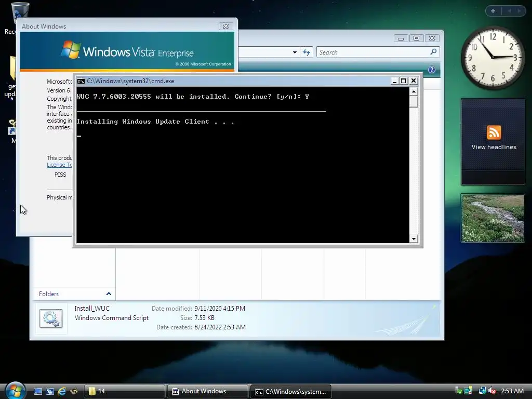Click Install_WUC filename in details pane
This screenshot has height=399, width=532.
92,309
